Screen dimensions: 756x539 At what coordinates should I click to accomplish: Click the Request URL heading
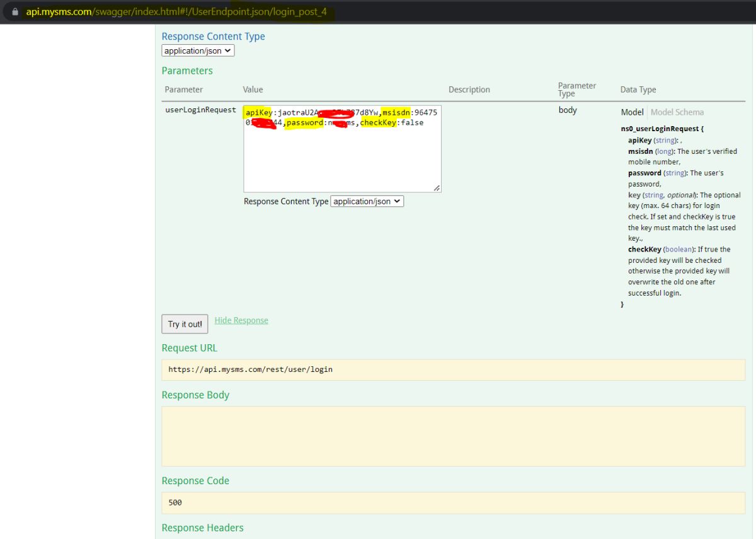pyautogui.click(x=190, y=348)
